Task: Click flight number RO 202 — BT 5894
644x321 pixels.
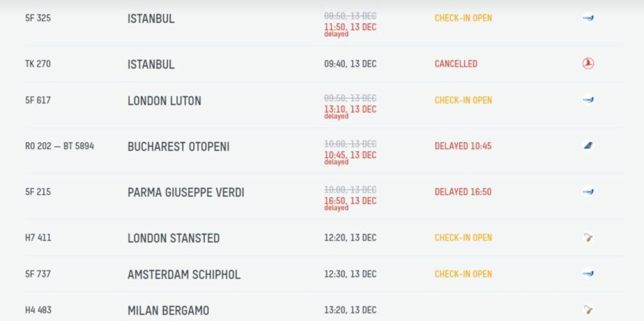Action: click(x=60, y=146)
